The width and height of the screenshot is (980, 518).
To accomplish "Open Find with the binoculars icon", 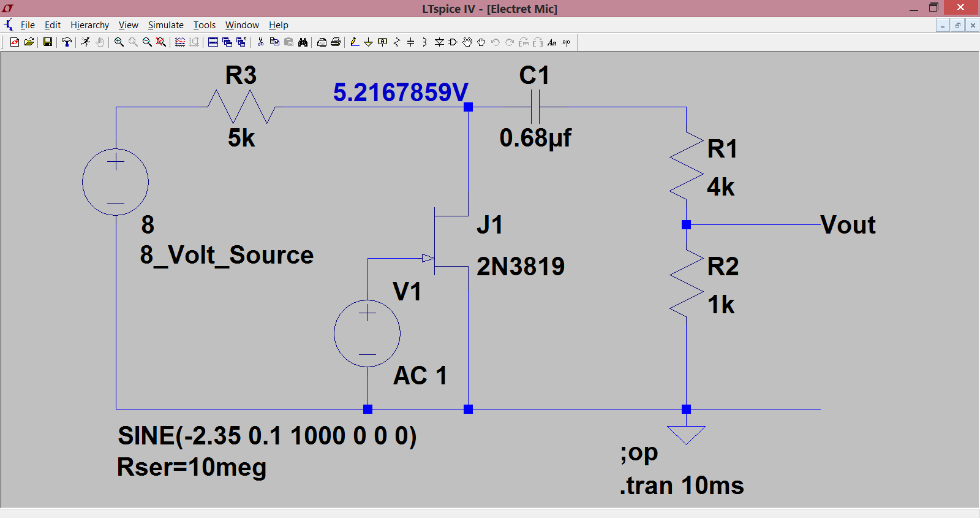I will pos(303,42).
